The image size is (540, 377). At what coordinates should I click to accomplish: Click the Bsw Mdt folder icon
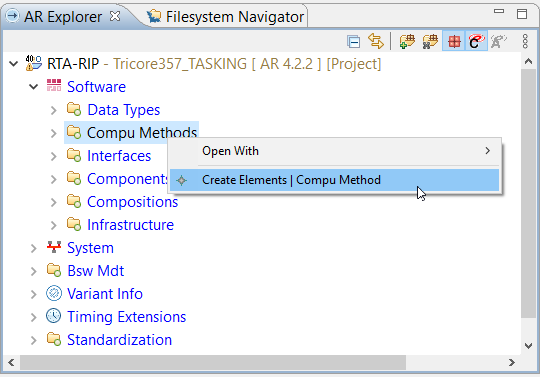(x=54, y=270)
